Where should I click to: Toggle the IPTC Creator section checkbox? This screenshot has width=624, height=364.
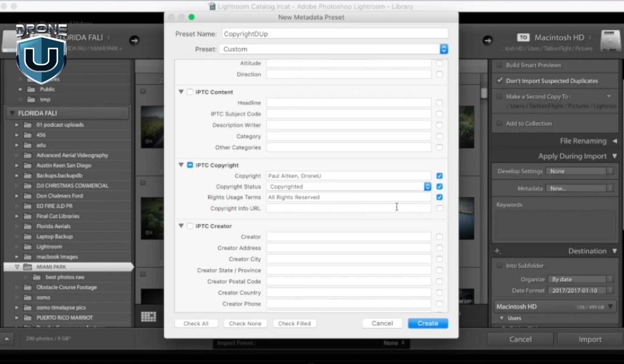click(x=190, y=226)
